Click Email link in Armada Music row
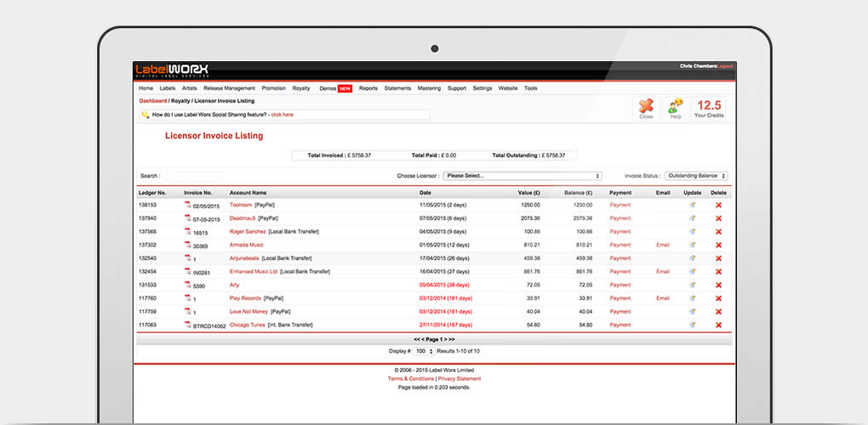Image resolution: width=868 pixels, height=425 pixels. pos(663,245)
